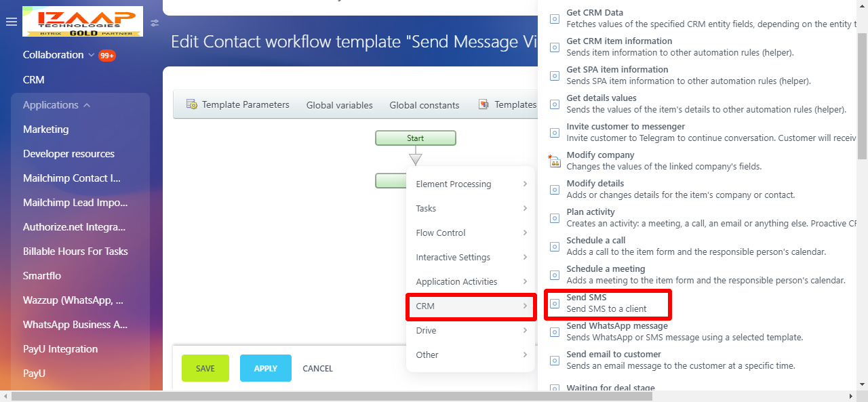This screenshot has height=402, width=868.
Task: Click the Send SMS activity icon
Action: [x=555, y=304]
